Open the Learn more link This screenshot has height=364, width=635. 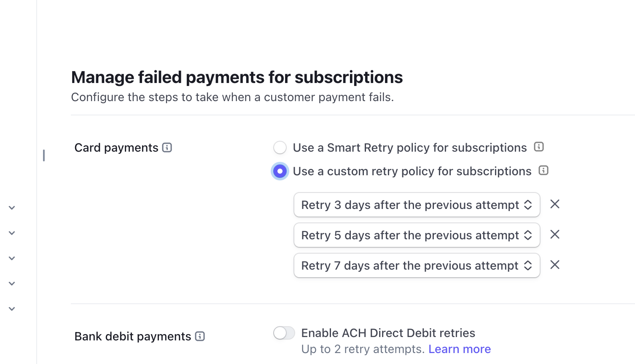coord(460,349)
